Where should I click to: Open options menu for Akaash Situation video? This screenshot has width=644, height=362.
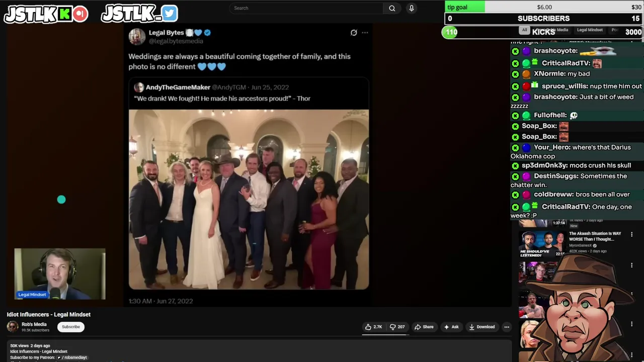pos(631,234)
